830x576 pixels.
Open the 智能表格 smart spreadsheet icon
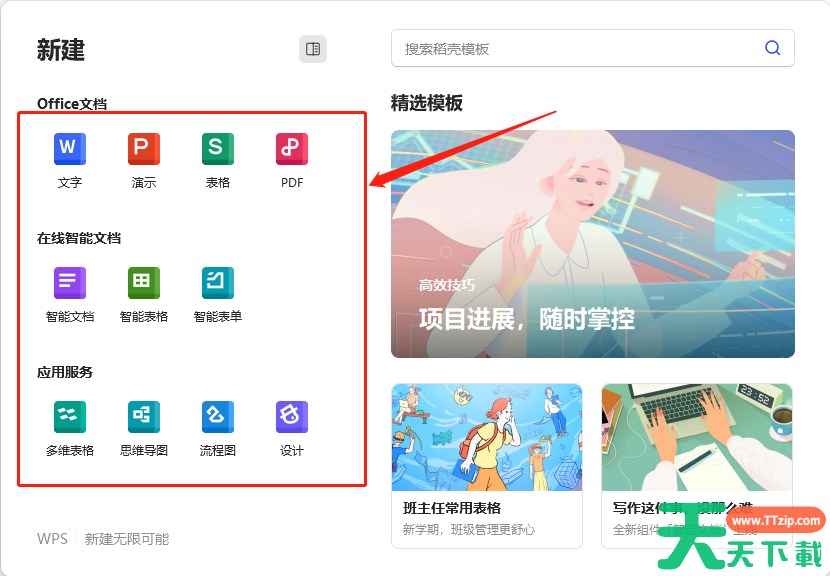pyautogui.click(x=143, y=283)
